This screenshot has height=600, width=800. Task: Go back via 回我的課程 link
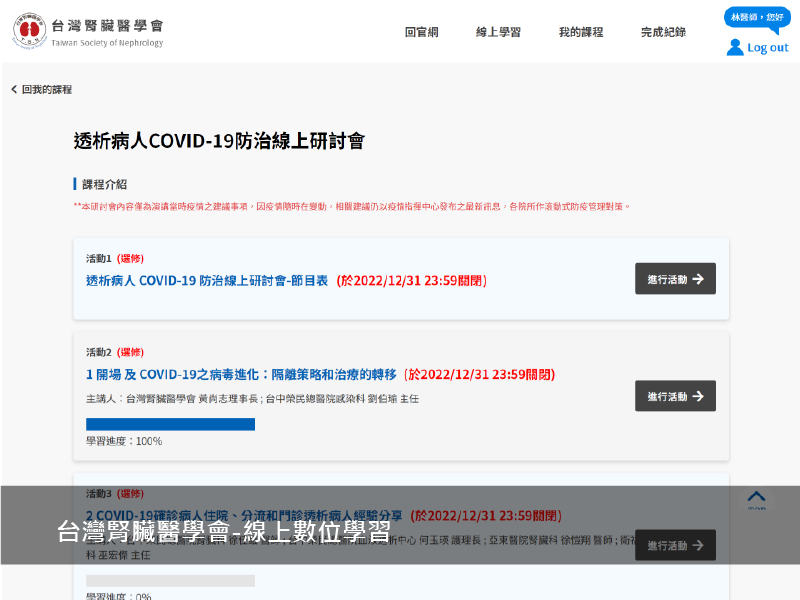pyautogui.click(x=46, y=90)
